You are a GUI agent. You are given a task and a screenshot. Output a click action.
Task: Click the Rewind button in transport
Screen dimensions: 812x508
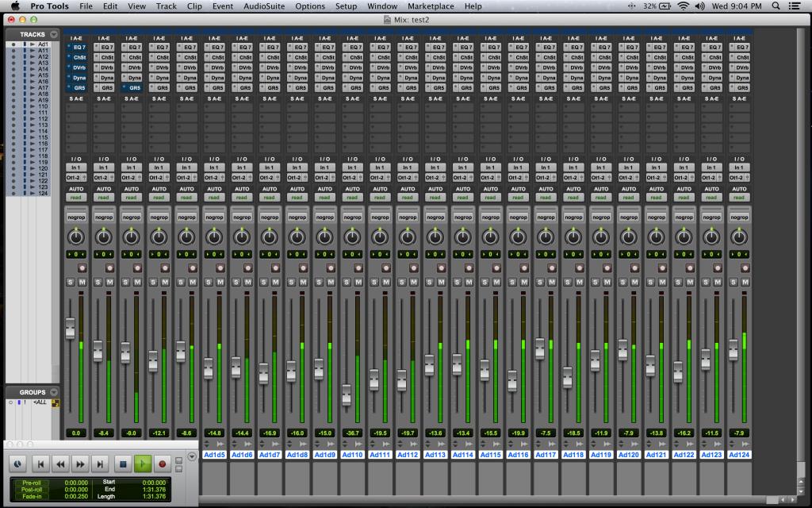click(59, 464)
